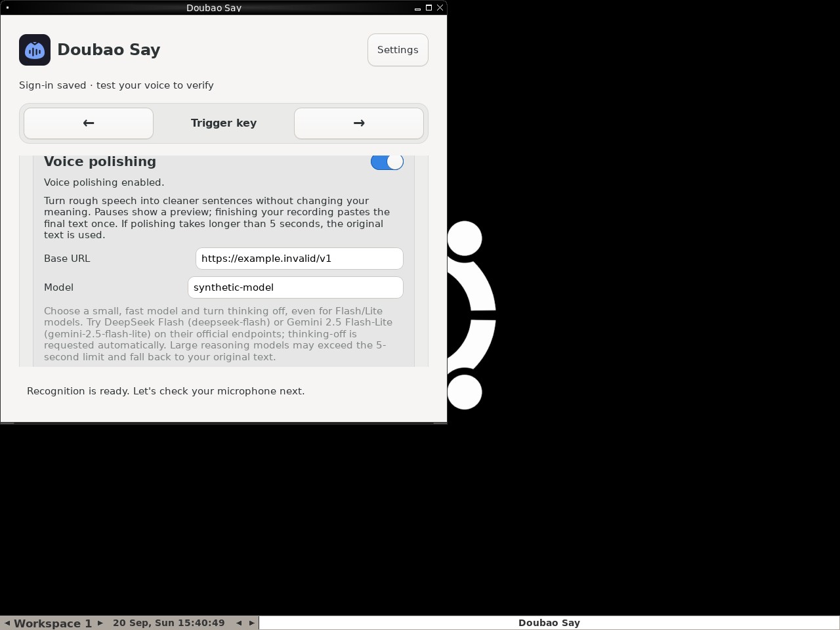
Task: Click the Model label
Action: pyautogui.click(x=58, y=287)
